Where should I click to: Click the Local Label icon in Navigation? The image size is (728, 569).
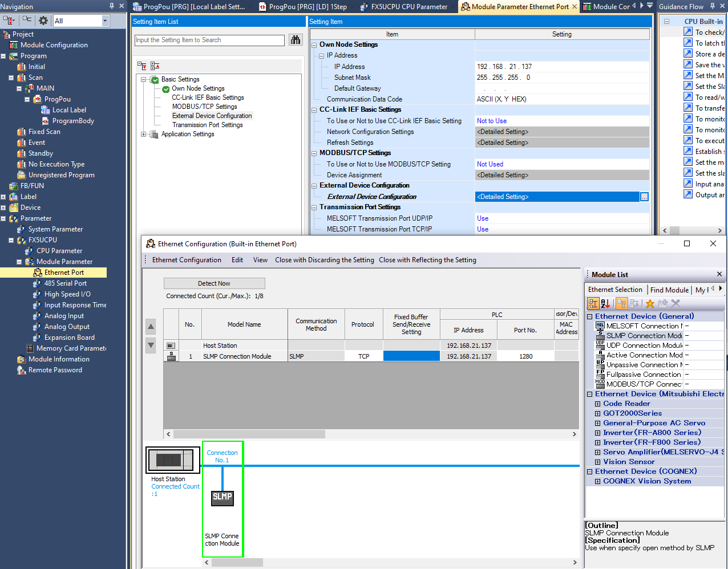coord(46,110)
